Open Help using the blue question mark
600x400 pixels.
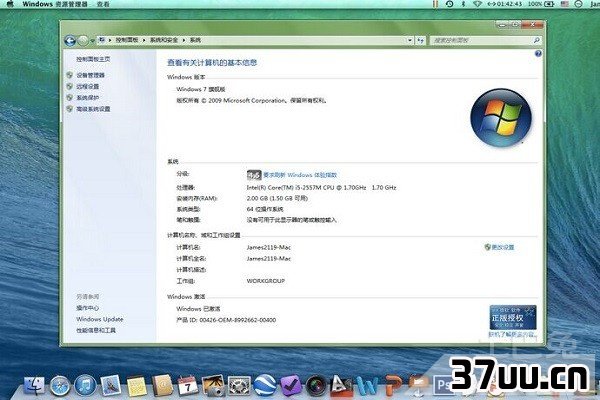pyautogui.click(x=538, y=54)
